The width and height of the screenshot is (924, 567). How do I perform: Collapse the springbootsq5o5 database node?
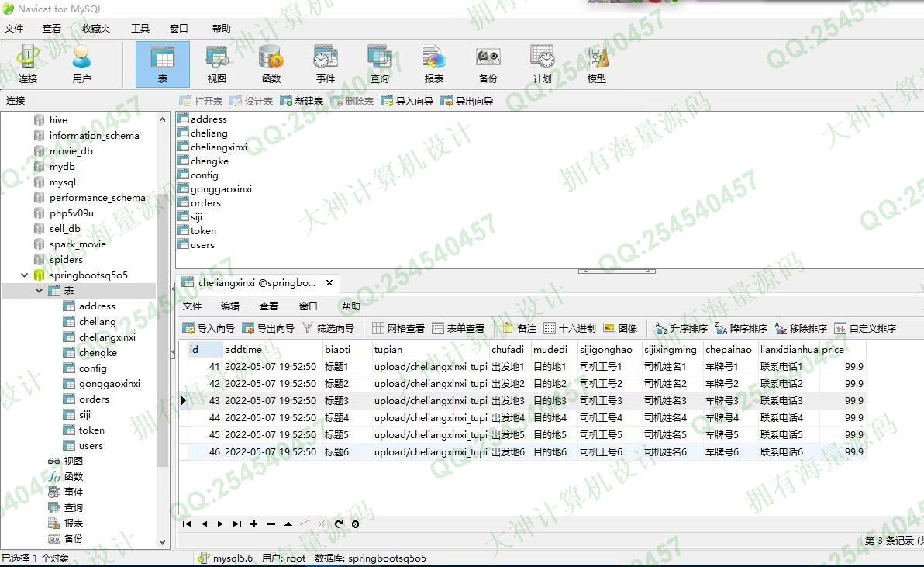pyautogui.click(x=24, y=275)
